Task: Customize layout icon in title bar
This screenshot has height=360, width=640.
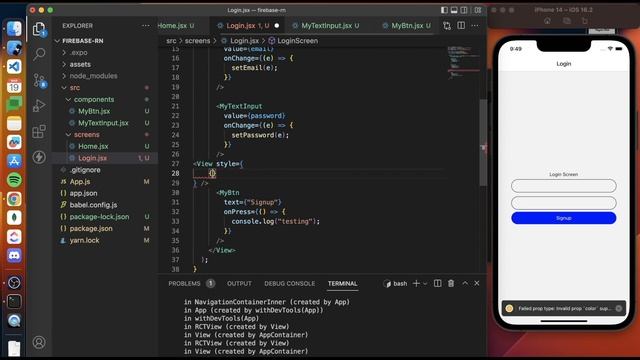Action: [477, 10]
